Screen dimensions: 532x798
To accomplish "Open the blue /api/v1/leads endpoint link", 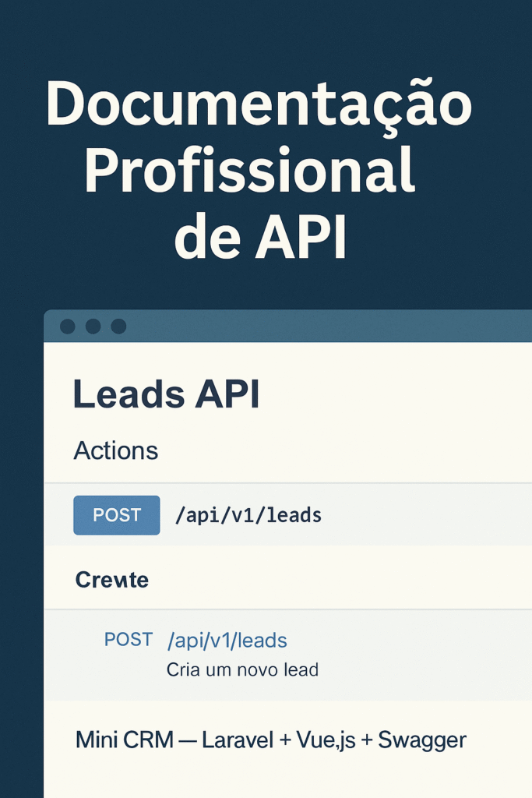I will click(227, 641).
